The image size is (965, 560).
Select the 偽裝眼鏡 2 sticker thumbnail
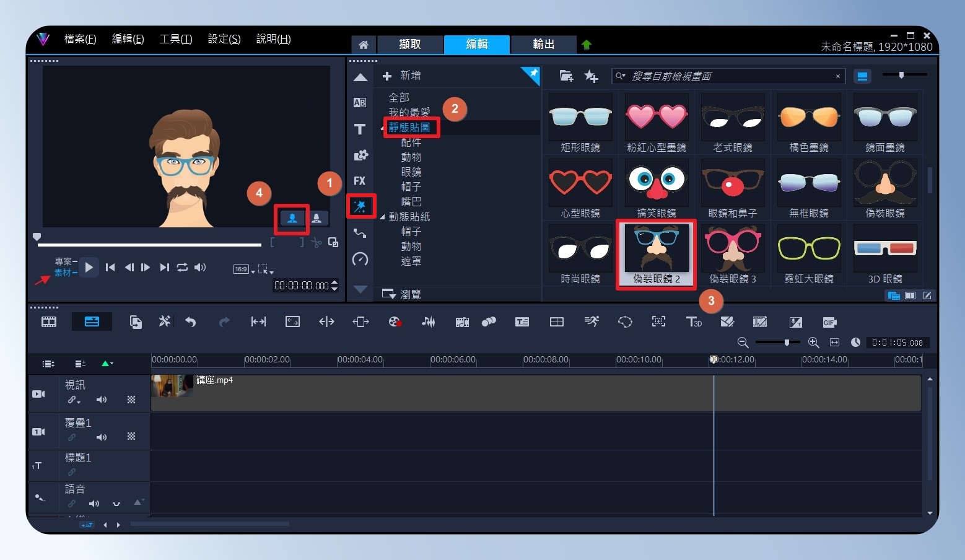[657, 254]
